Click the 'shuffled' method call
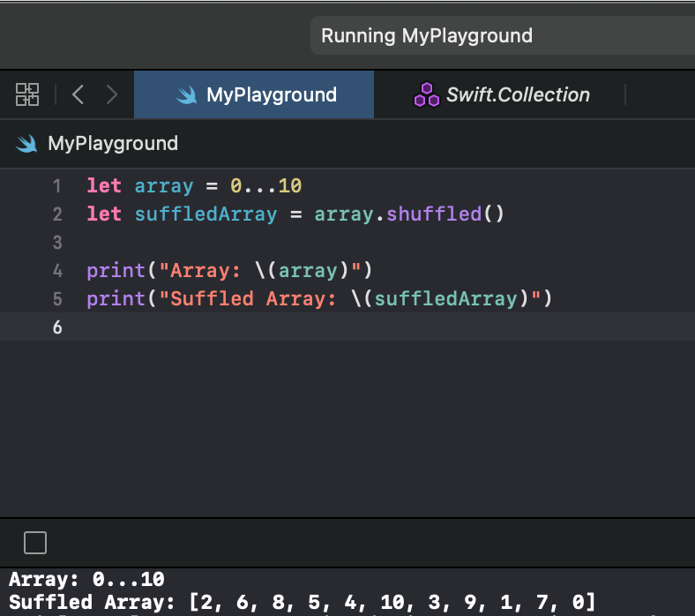 click(x=434, y=214)
